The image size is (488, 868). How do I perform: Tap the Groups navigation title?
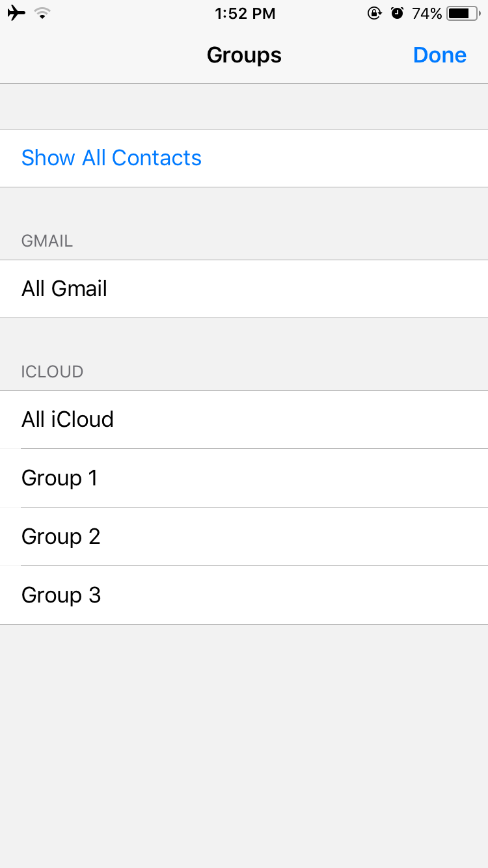[x=244, y=55]
